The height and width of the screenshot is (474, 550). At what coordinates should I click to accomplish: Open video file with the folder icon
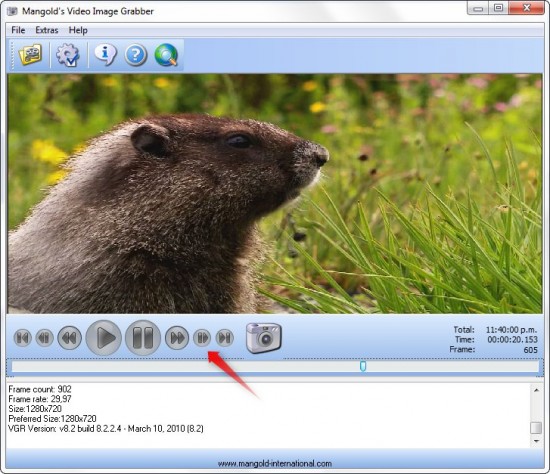[x=31, y=55]
